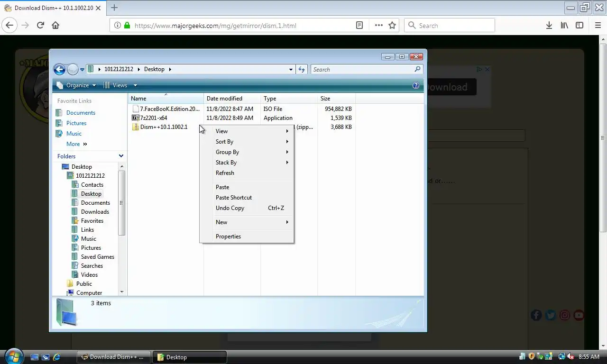The height and width of the screenshot is (364, 607).
Task: Click the muted volume tray icon
Action: (x=570, y=356)
